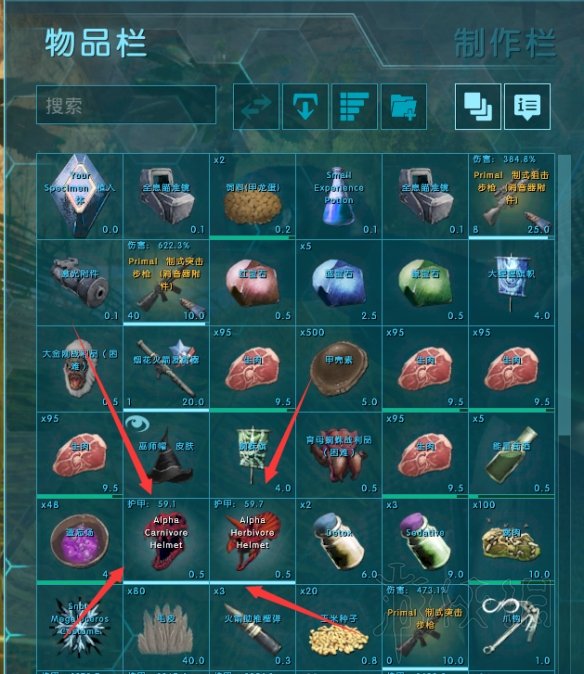Focus the 搜索 search field
Screen dimensions: 584x674
tap(126, 105)
